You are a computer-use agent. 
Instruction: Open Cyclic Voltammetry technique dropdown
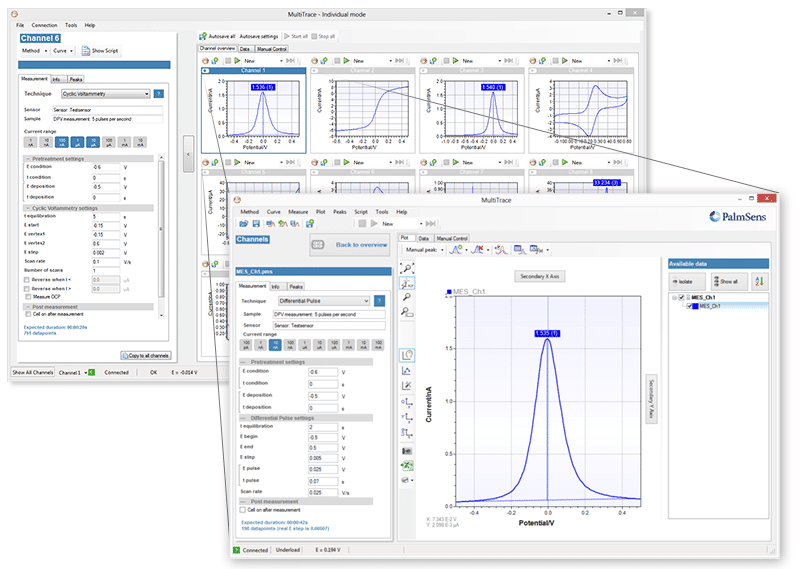pos(106,94)
